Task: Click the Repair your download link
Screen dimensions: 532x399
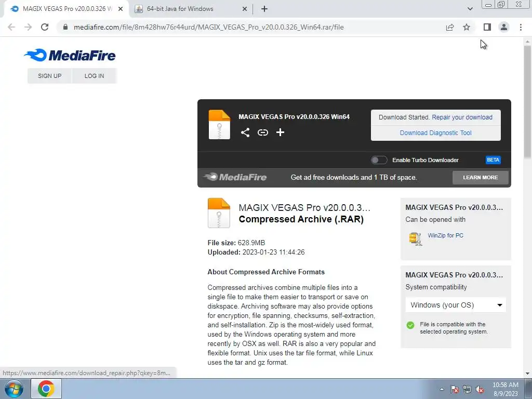Action: point(462,117)
